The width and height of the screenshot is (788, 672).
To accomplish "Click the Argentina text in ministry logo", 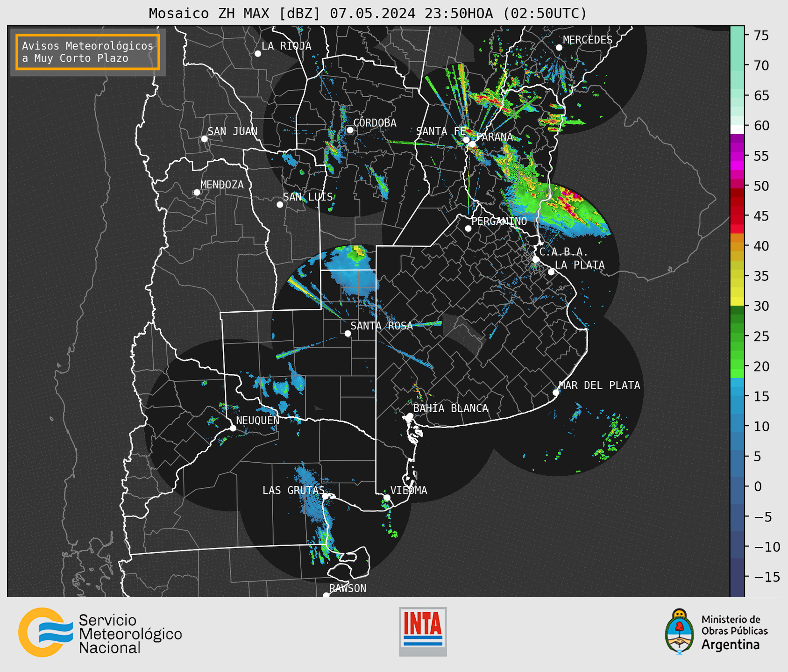I will click(731, 645).
